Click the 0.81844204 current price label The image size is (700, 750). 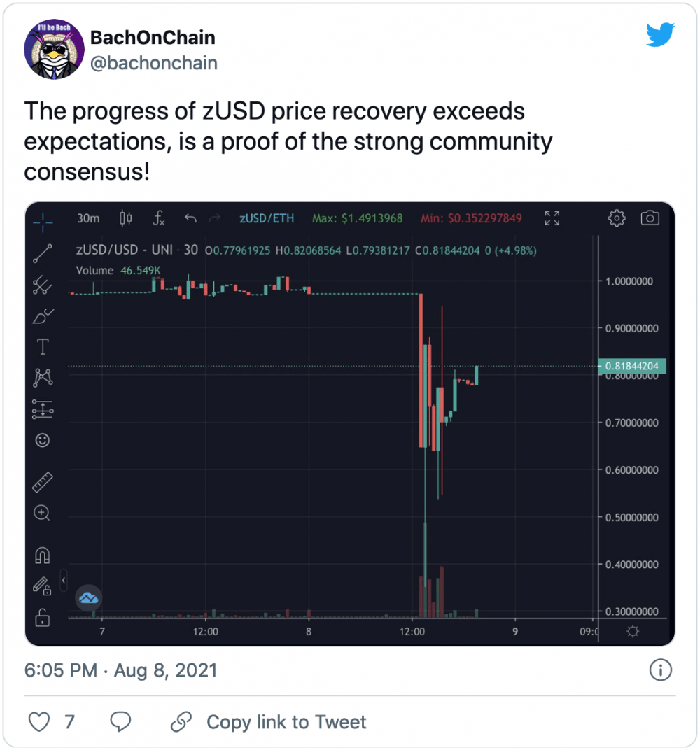click(632, 366)
